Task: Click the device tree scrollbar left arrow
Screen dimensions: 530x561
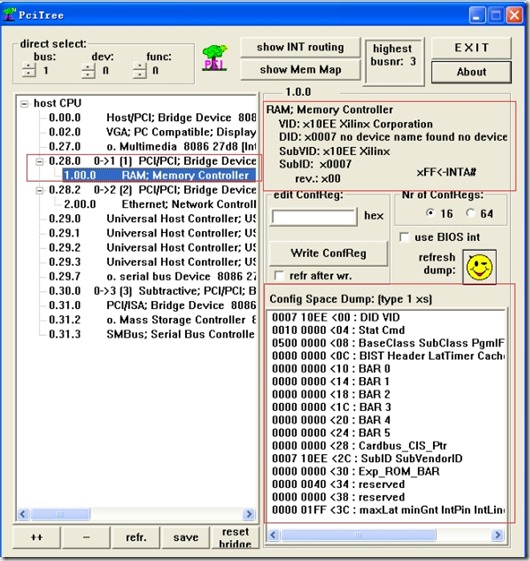Action: 23,514
